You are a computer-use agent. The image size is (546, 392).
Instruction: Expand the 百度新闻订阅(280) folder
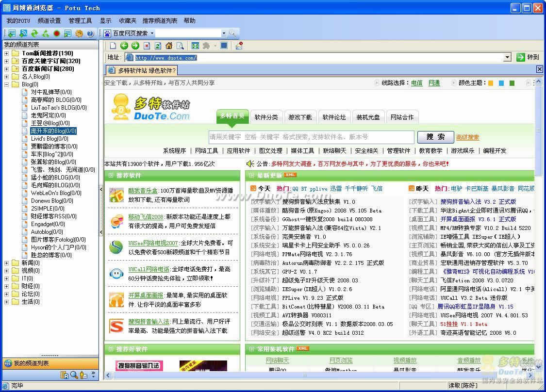coord(7,69)
